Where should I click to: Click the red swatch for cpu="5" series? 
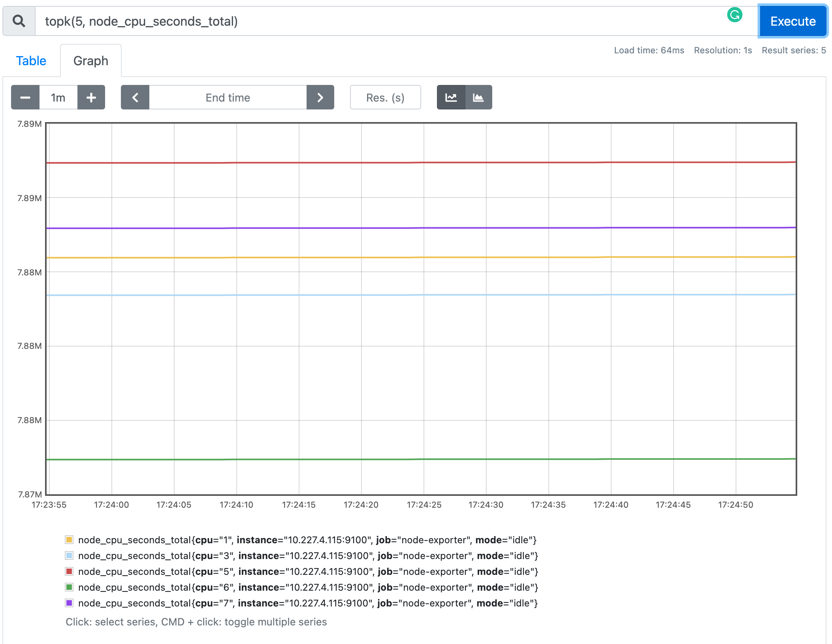coord(69,571)
